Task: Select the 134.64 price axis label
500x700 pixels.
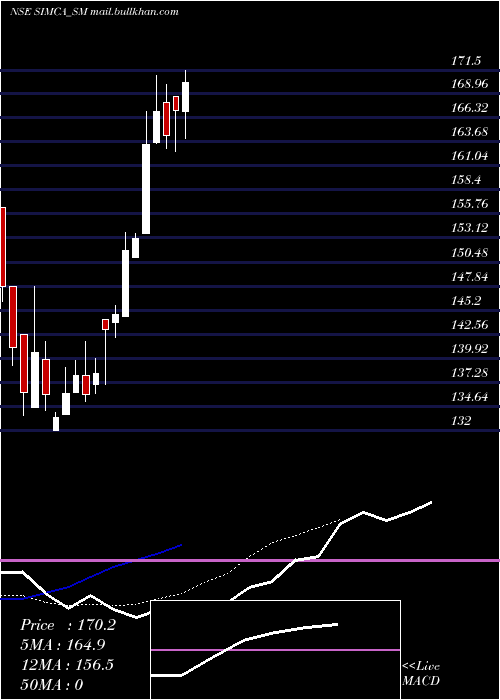Action: pos(470,397)
